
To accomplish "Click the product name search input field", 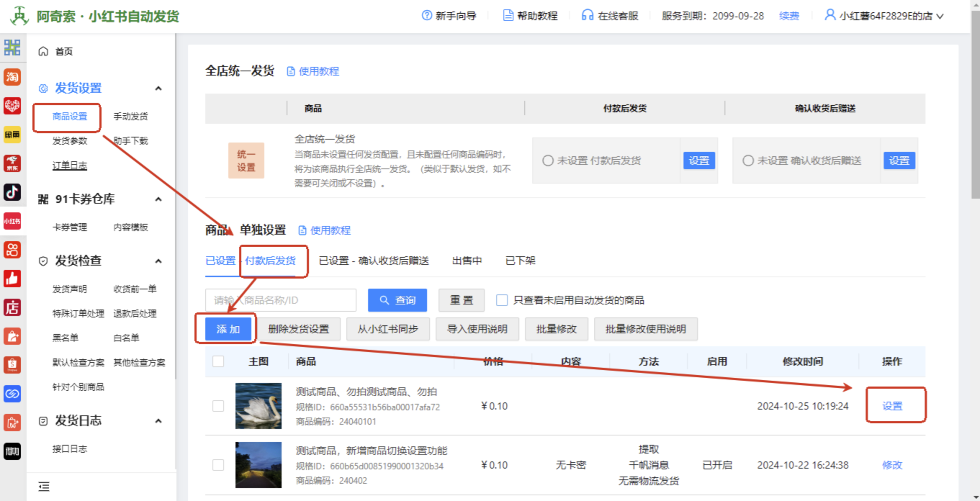I will tap(281, 300).
